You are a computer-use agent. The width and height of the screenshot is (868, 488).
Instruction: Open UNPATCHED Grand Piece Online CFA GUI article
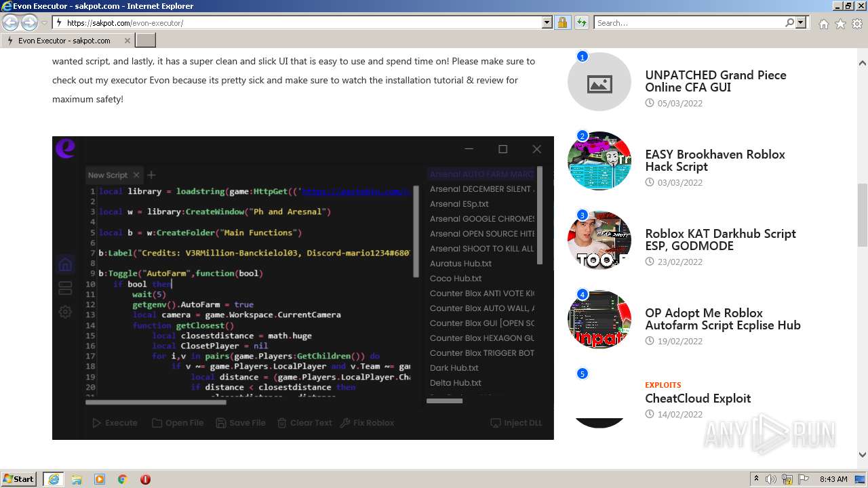click(715, 81)
